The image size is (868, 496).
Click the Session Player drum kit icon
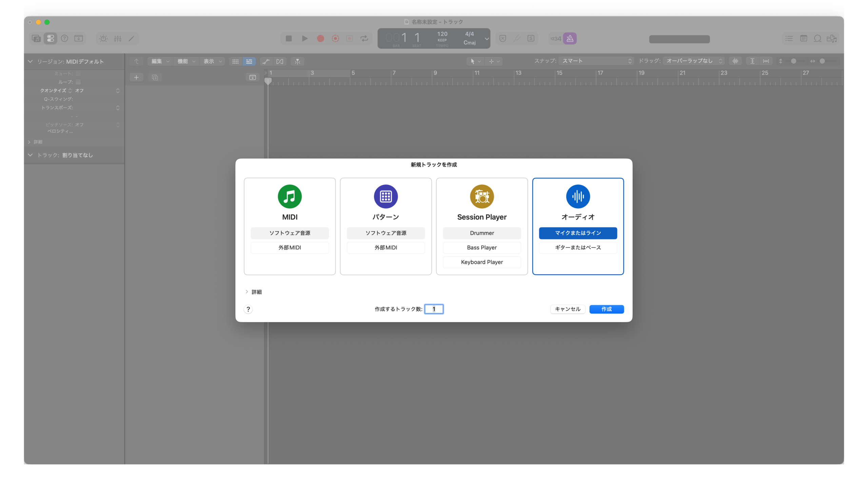point(482,196)
